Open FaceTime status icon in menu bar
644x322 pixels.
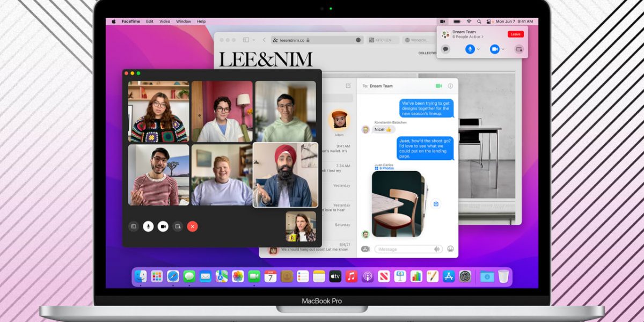tap(443, 21)
